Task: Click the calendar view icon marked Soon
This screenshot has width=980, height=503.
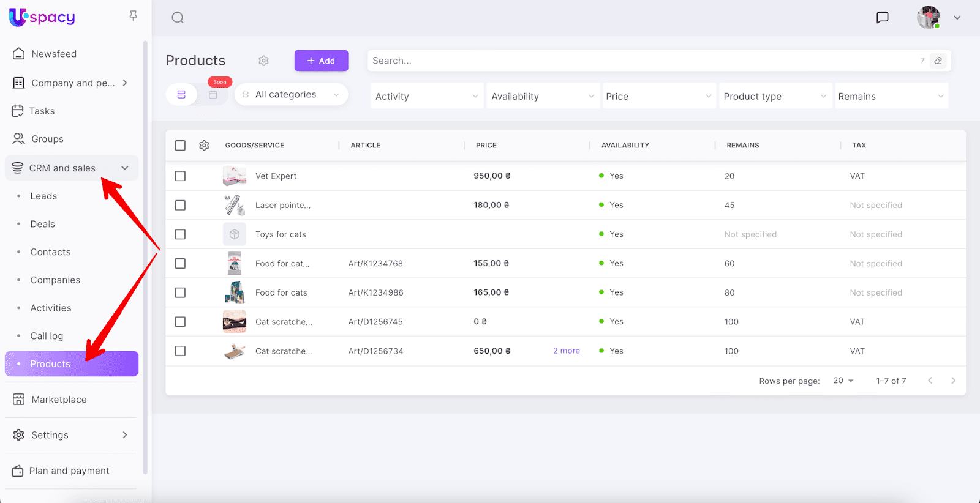Action: [x=213, y=95]
